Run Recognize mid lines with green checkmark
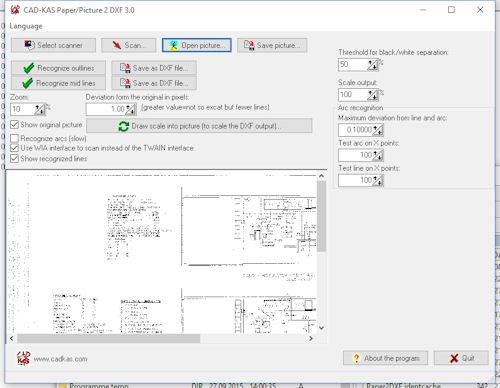500x388 pixels. 58,83
